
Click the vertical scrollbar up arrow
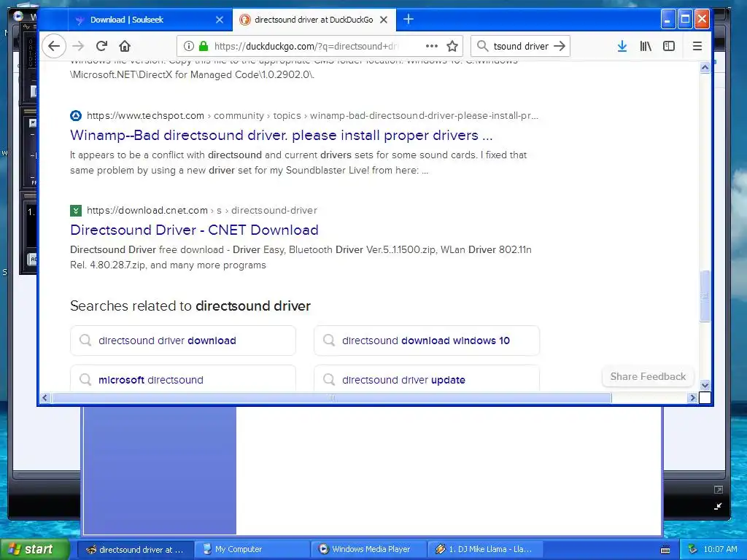pos(705,68)
